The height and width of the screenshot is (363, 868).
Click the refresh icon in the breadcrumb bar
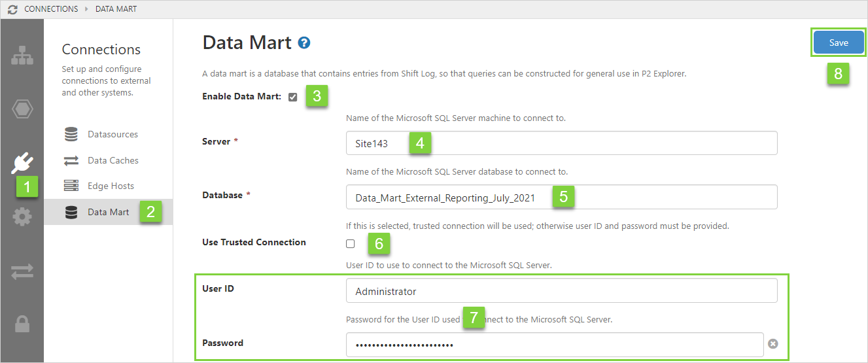[x=12, y=9]
